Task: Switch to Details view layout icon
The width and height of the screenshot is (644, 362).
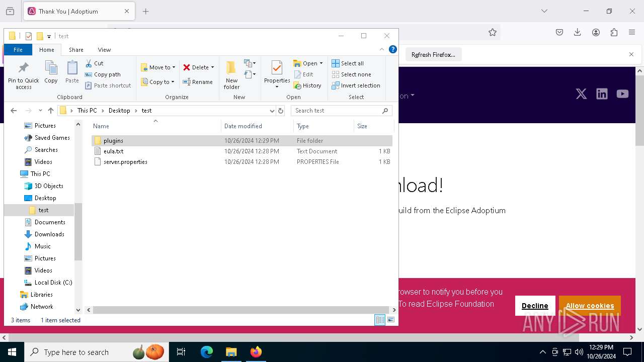Action: tap(380, 320)
